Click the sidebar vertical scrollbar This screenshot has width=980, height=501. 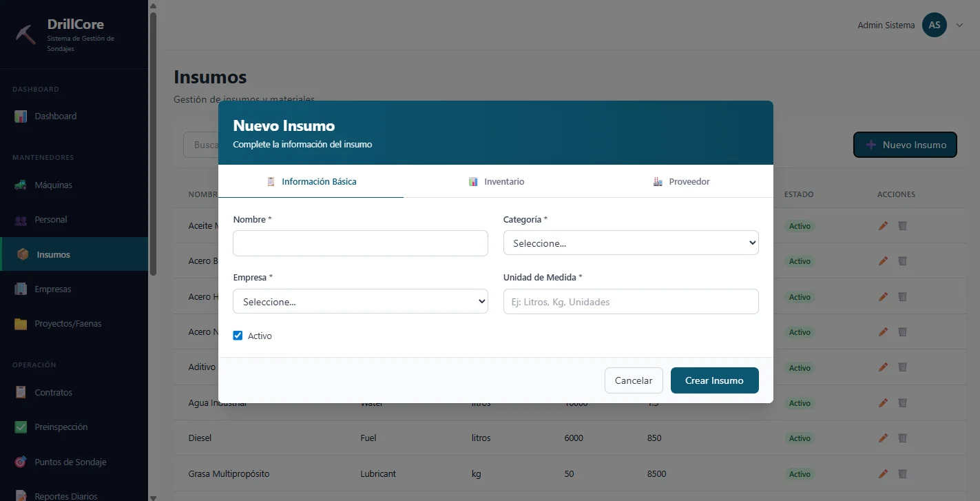(x=153, y=138)
